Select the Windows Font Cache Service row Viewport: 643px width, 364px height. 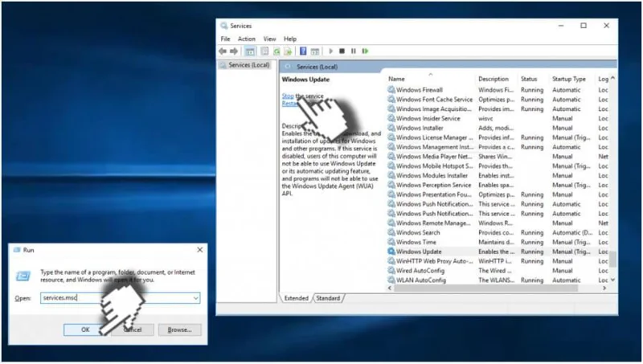pos(498,99)
